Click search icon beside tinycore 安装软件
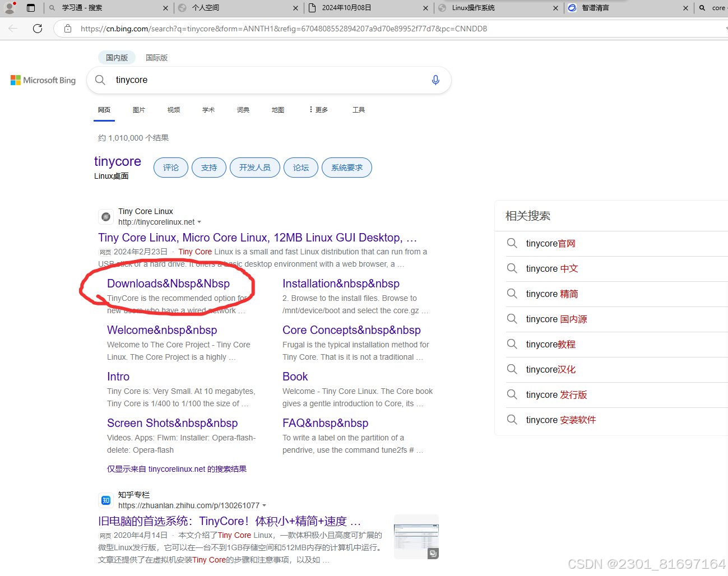The image size is (728, 576). (x=512, y=420)
